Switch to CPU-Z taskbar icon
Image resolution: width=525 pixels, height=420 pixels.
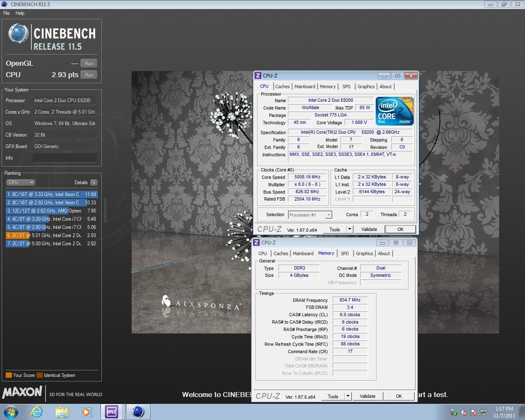tap(112, 412)
